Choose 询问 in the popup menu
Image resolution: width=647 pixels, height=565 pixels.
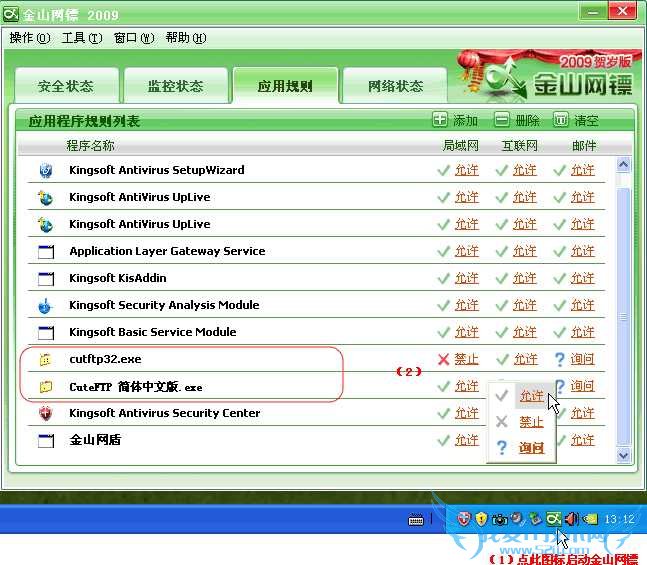click(x=531, y=448)
